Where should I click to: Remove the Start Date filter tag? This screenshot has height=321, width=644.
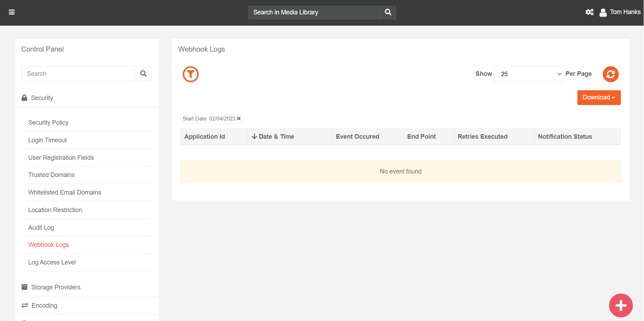pyautogui.click(x=239, y=119)
